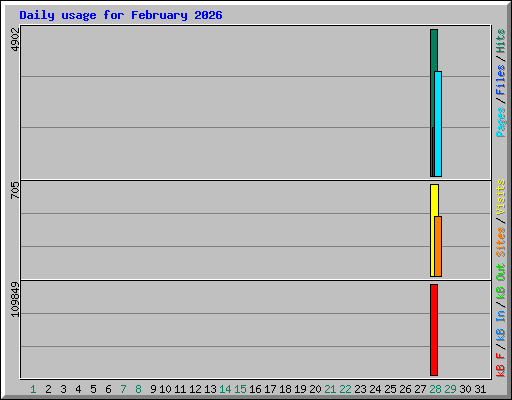The width and height of the screenshot is (512, 400).
Task: Click day 5 on the x-axis
Action: coord(93,389)
